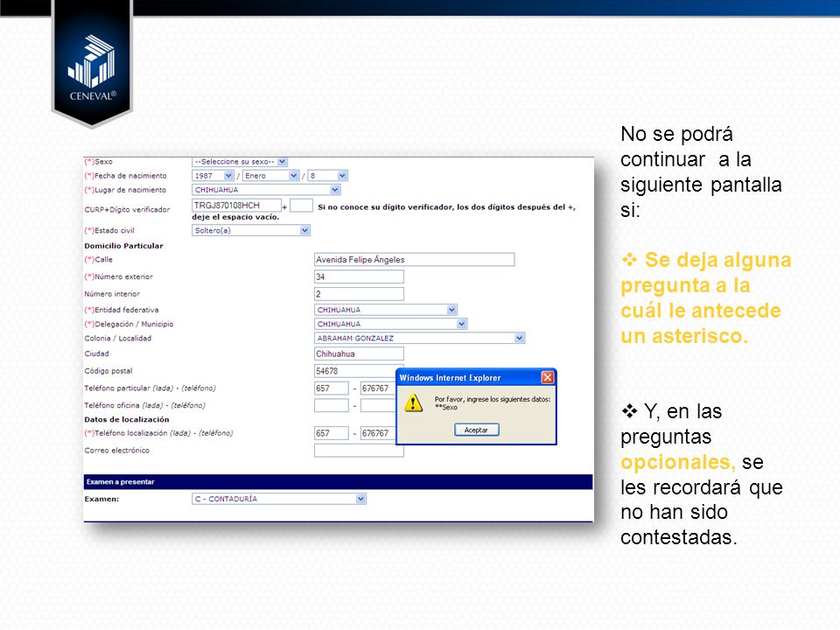Click Aceptar in the Internet Explorer dialog
The height and width of the screenshot is (630, 840).
477,430
